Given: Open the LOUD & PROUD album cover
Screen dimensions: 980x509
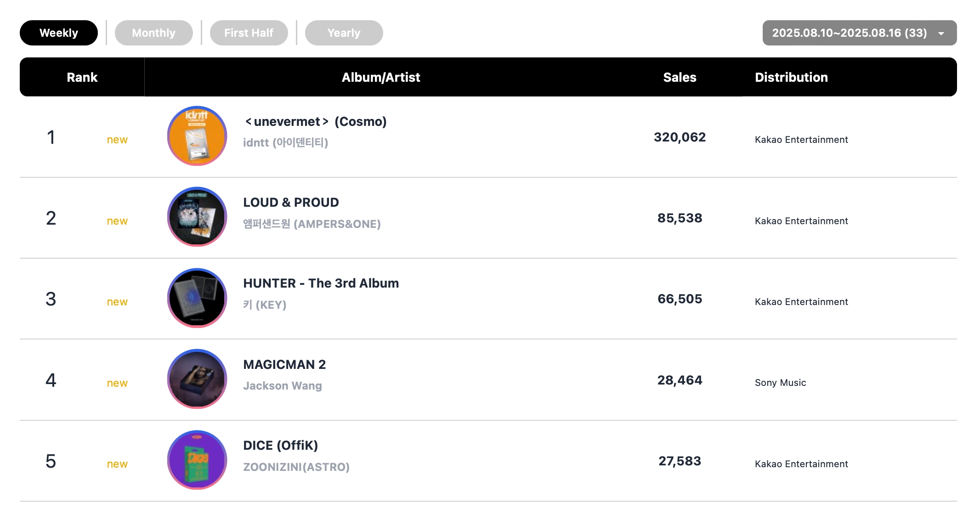Looking at the screenshot, I should coord(197,217).
